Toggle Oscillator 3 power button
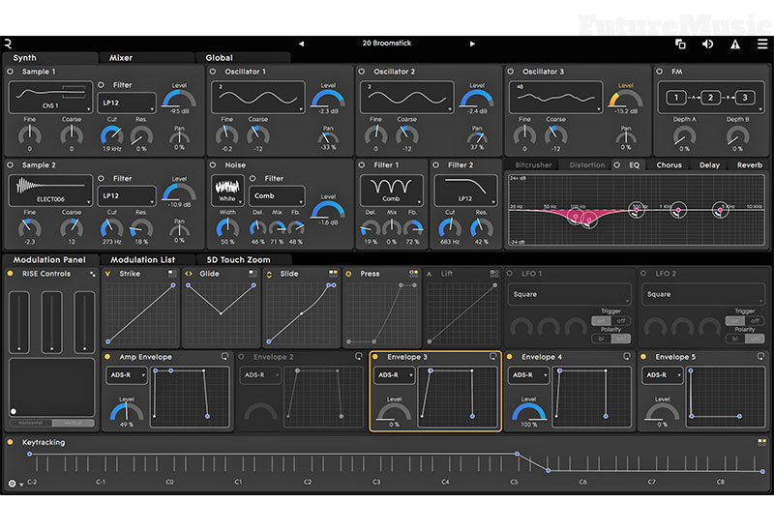The image size is (774, 532). (511, 72)
